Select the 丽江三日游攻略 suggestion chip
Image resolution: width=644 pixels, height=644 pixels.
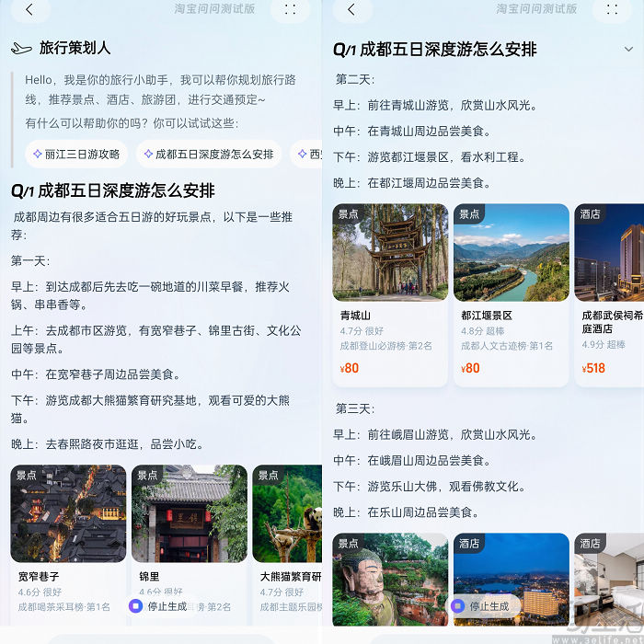pos(76,154)
